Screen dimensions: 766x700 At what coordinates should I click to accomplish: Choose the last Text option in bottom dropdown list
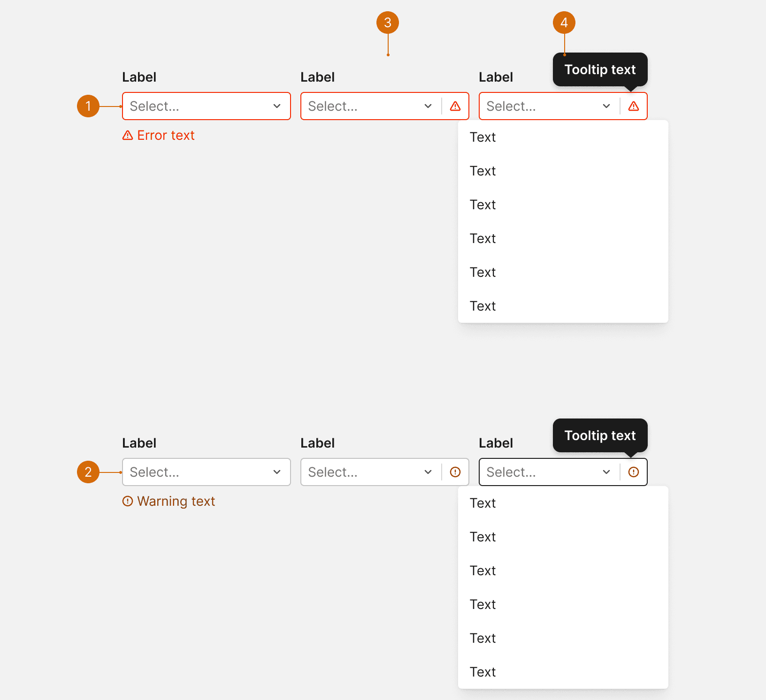pos(563,672)
